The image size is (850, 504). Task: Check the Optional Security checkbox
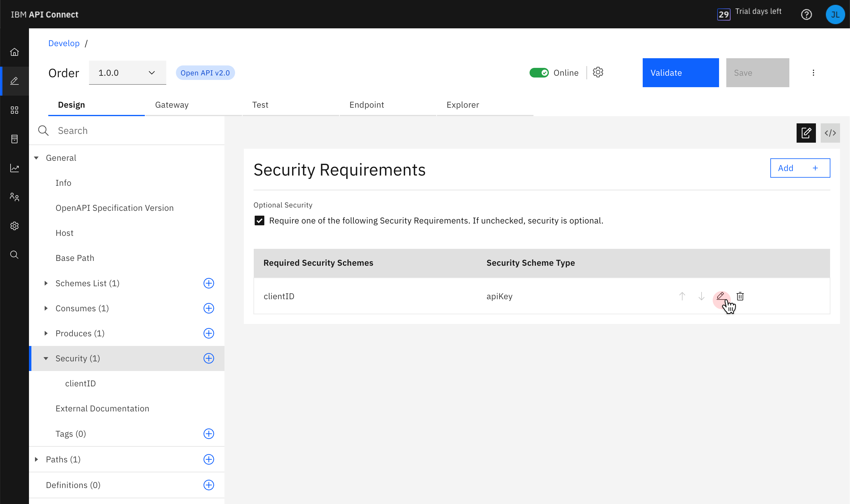pos(259,220)
